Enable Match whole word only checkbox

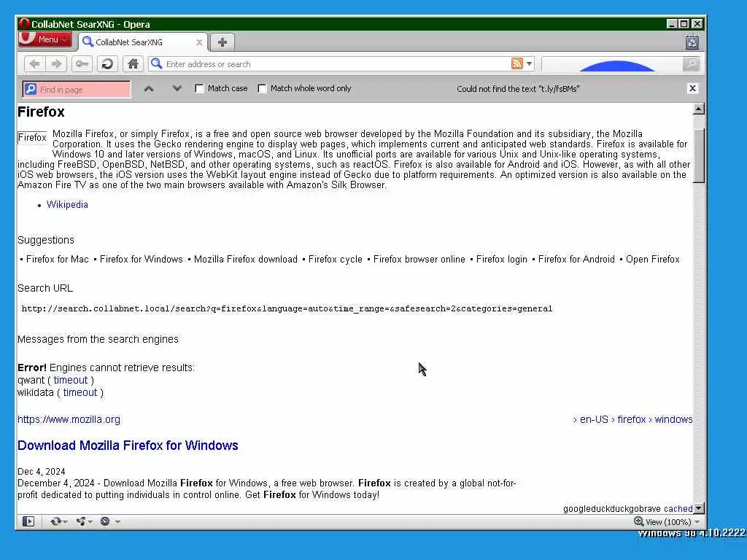pos(262,88)
